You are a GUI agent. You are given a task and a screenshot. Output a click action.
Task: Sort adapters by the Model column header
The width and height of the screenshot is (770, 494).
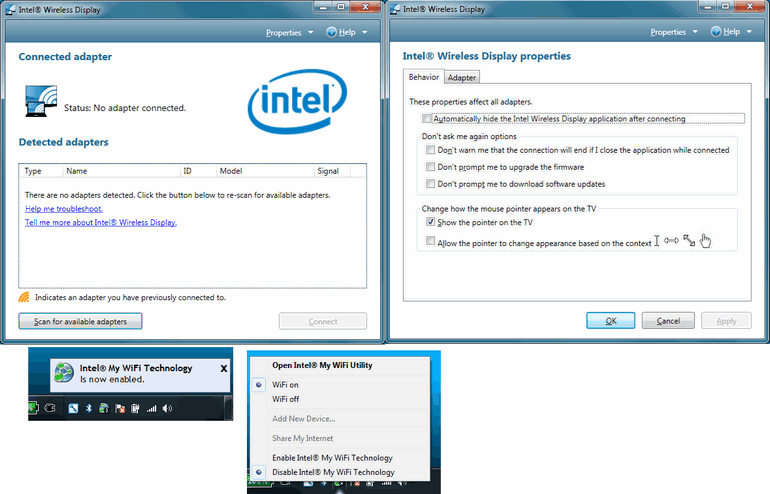pos(265,171)
